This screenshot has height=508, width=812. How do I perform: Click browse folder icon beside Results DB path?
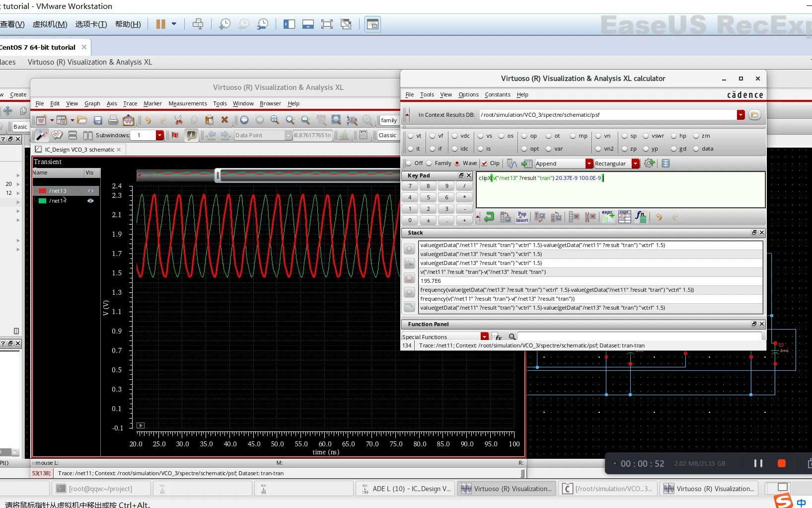click(754, 115)
